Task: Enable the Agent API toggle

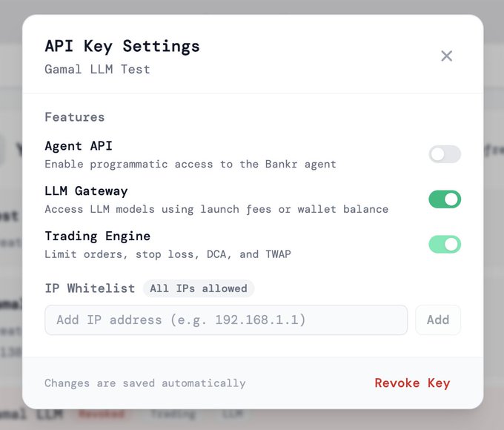Action: 445,154
